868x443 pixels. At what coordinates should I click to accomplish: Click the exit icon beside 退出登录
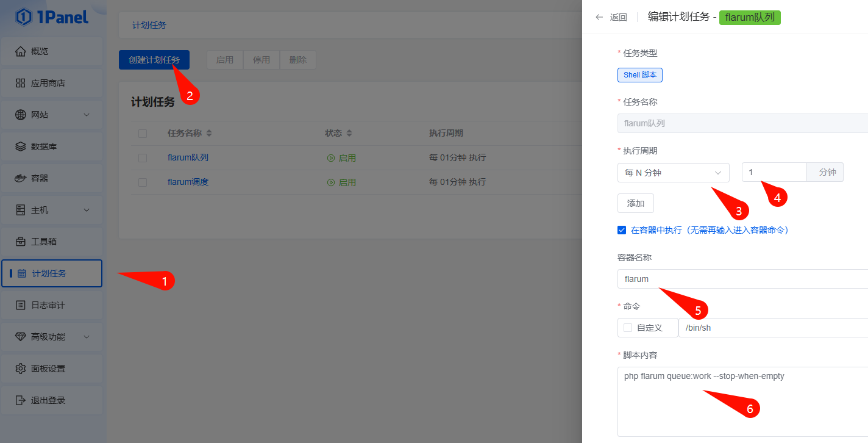tap(21, 400)
